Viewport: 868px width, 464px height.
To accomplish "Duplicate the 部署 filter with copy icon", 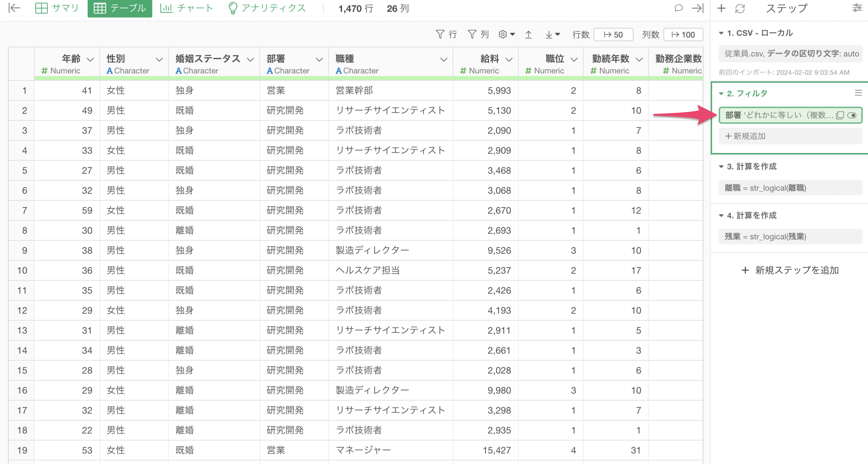I will [840, 115].
